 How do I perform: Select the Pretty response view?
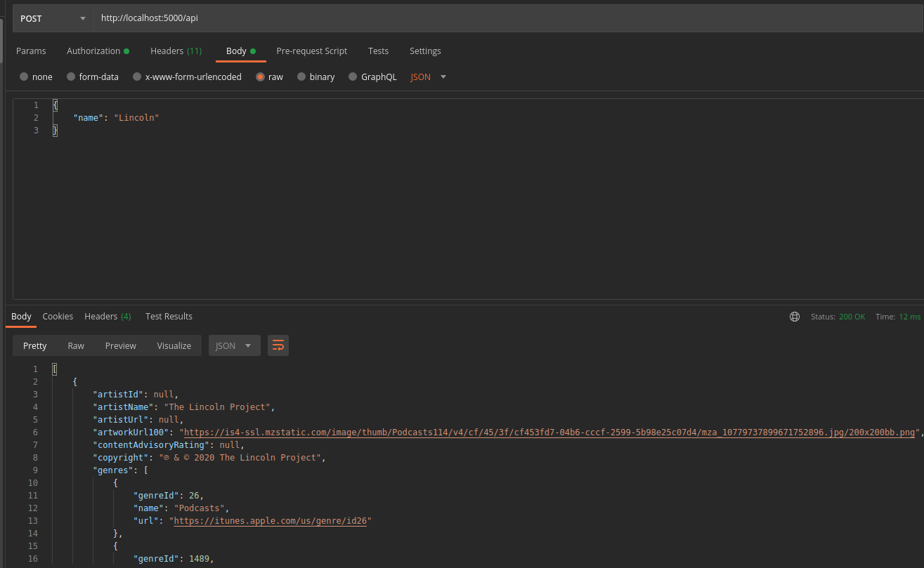[35, 345]
